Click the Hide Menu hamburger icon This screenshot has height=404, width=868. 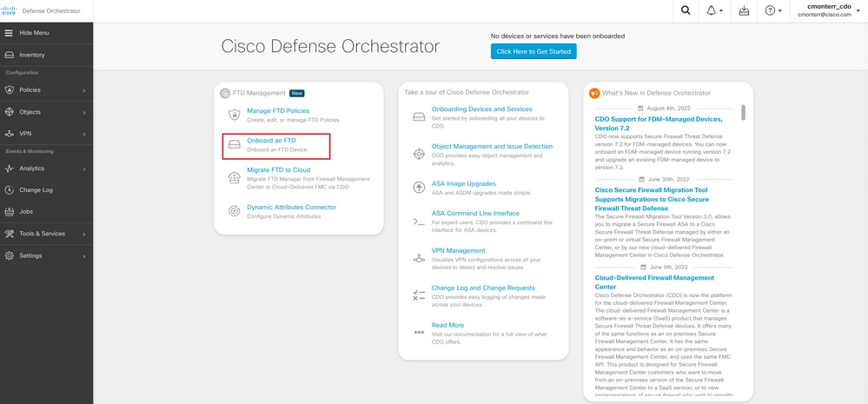9,33
